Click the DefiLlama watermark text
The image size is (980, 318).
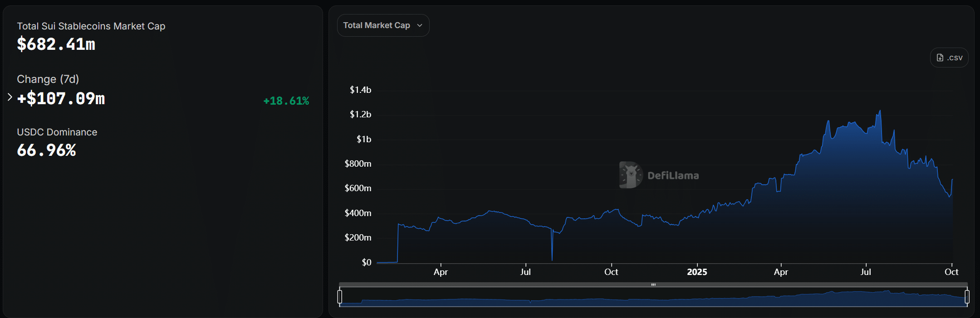(x=673, y=176)
